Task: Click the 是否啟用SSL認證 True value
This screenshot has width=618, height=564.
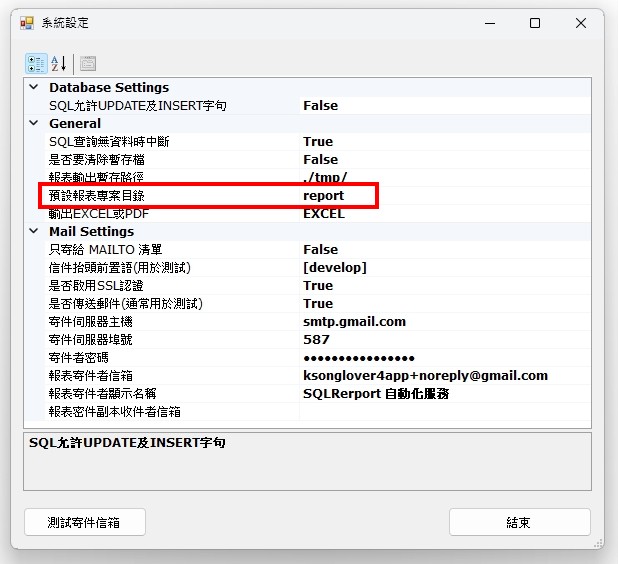Action: [318, 286]
